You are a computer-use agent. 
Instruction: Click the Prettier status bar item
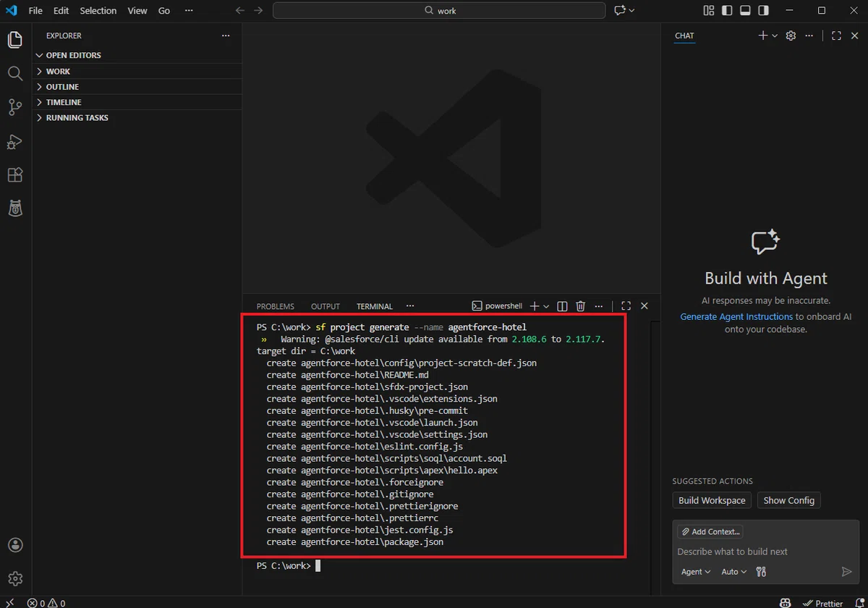point(822,603)
